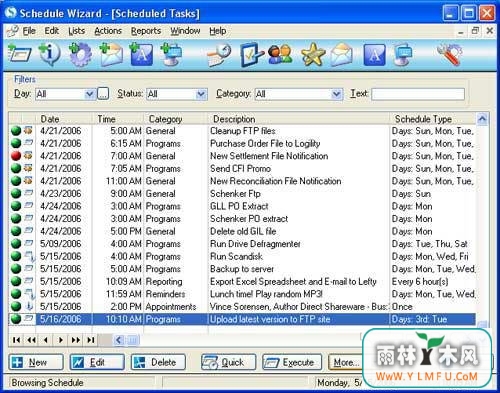Select the "Delete old GIL file" task

[242, 231]
